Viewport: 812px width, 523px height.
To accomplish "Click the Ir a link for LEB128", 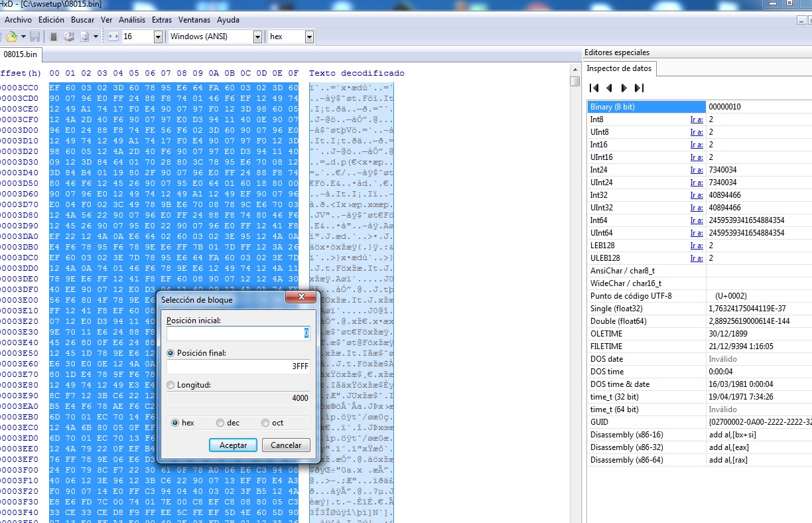I will 696,246.
